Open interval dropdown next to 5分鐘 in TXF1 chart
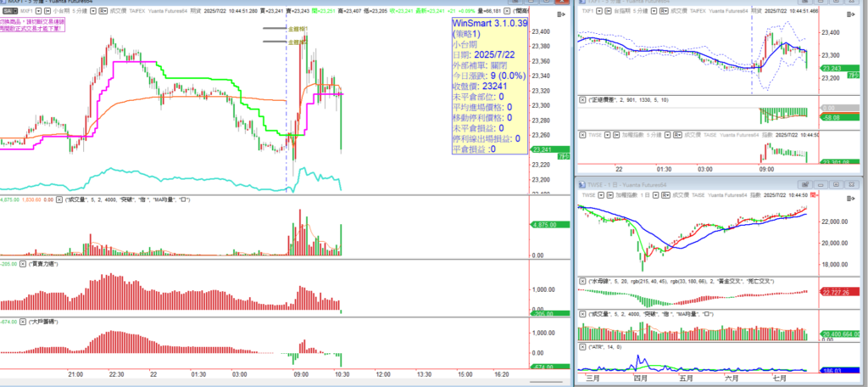This screenshot has width=868, height=387. (654, 11)
